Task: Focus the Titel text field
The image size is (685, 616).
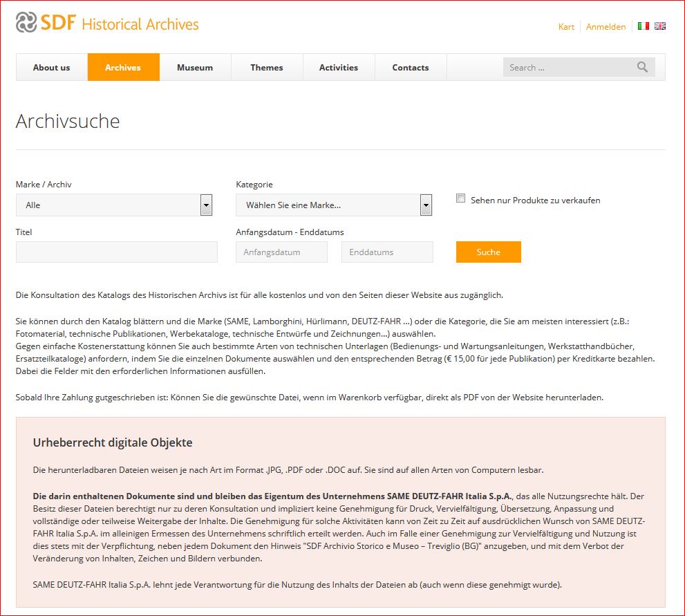Action: pyautogui.click(x=117, y=252)
